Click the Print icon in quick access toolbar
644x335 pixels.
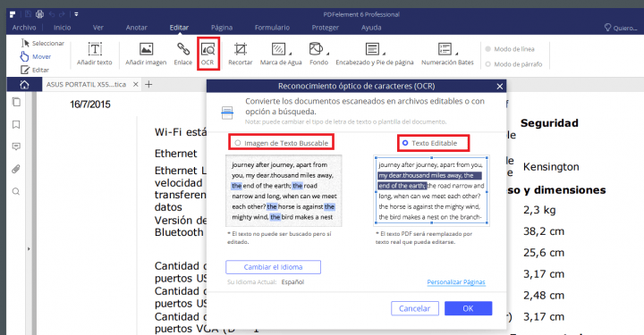coord(40,14)
